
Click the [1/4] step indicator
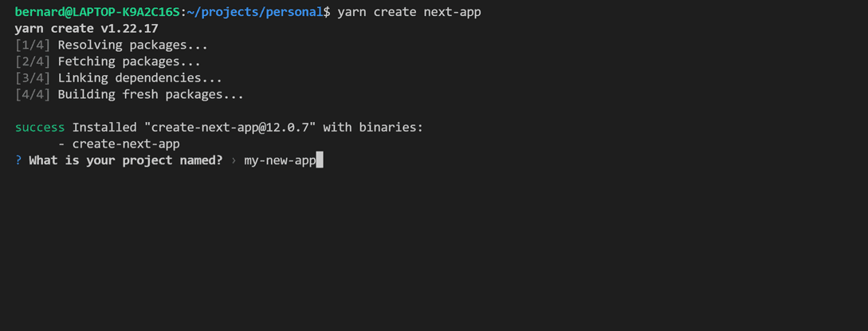click(x=33, y=45)
